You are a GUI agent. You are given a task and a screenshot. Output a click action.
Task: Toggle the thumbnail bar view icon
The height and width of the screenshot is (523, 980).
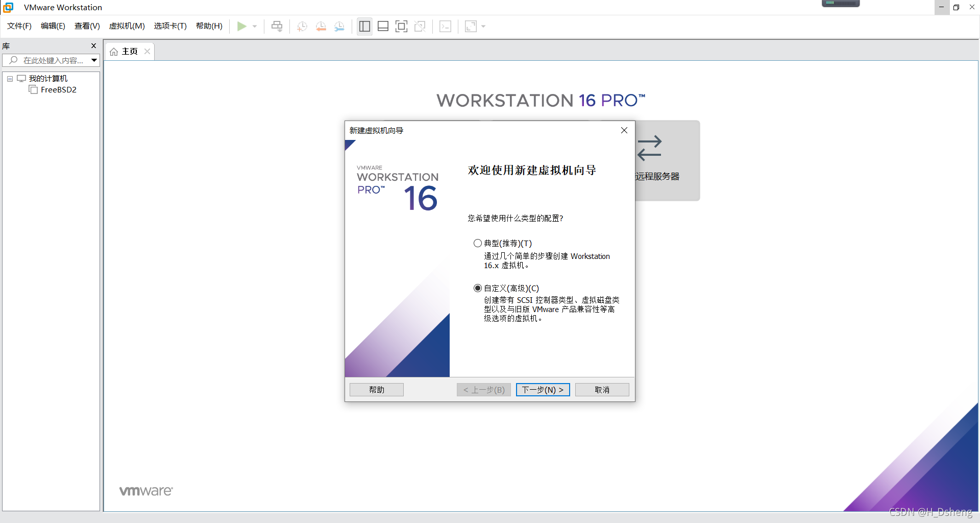coord(383,26)
